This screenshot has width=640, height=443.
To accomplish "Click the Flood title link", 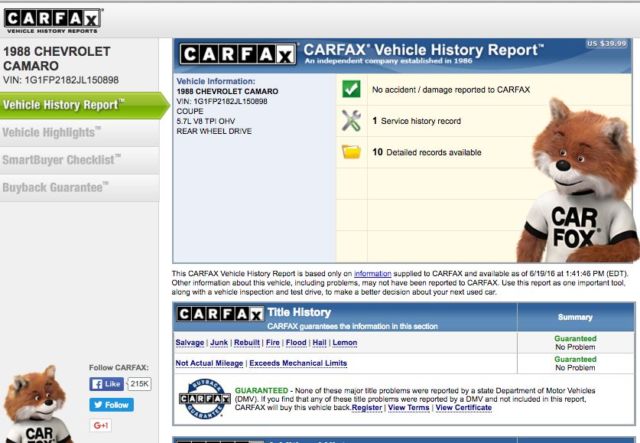I will 296,343.
